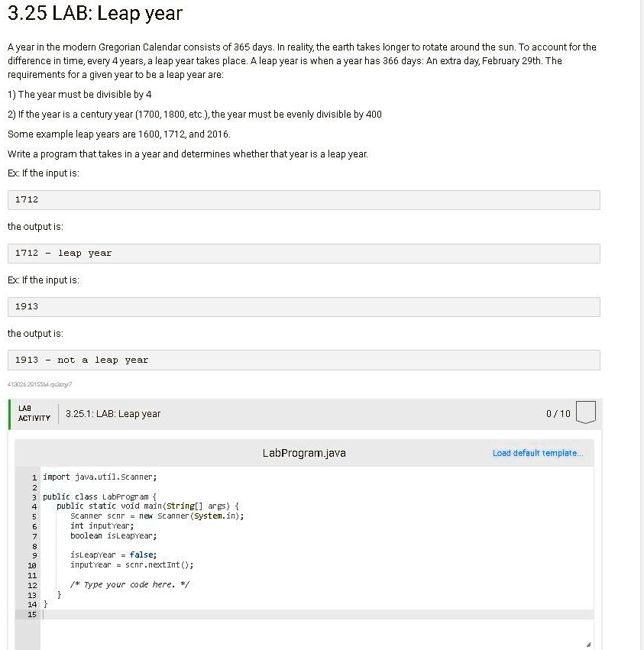The height and width of the screenshot is (650, 644).
Task: Click line number 12 in the editor gutter
Action: pyautogui.click(x=31, y=584)
